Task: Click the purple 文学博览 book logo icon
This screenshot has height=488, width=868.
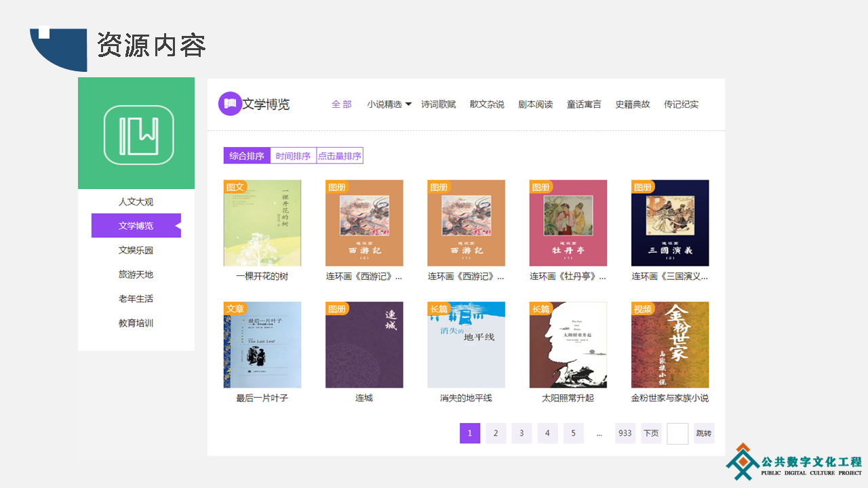Action: (230, 104)
